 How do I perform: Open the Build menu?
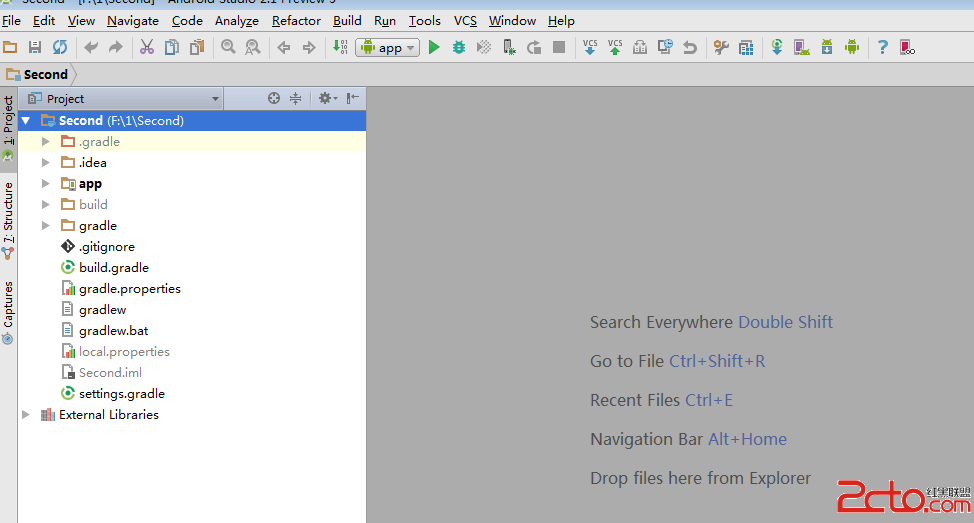[x=347, y=20]
